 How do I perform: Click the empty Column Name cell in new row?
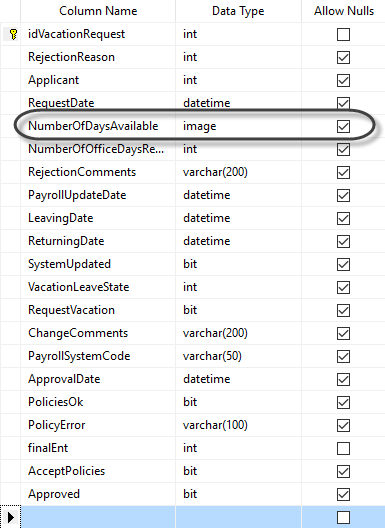click(x=98, y=517)
